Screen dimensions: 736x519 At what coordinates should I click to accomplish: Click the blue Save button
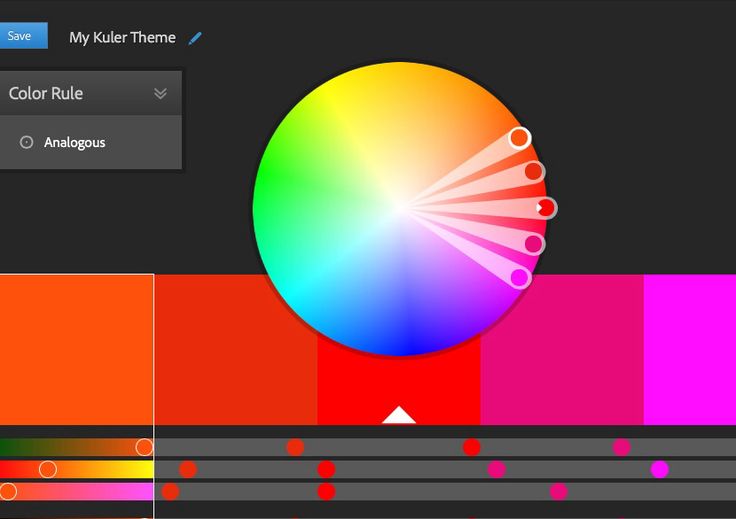[x=22, y=36]
